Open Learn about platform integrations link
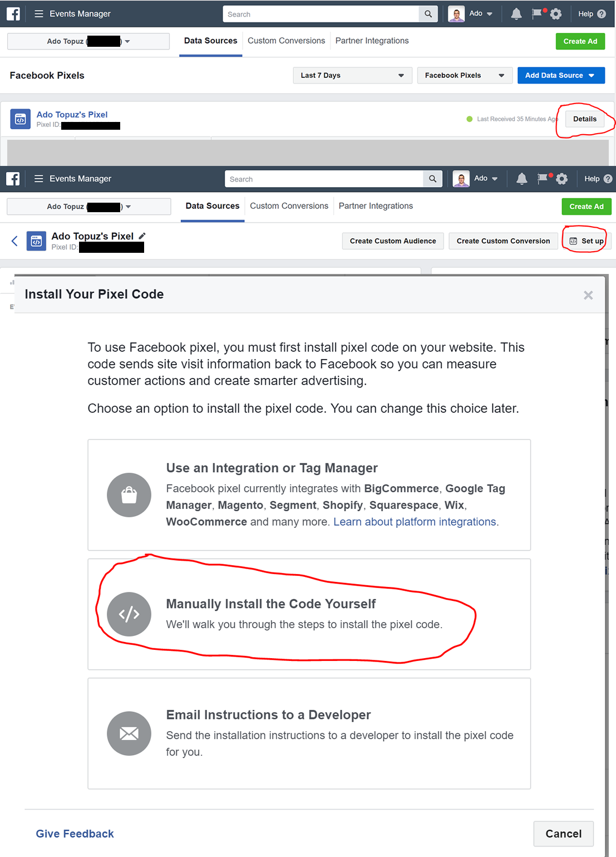Viewport: 616px width, 857px height. pos(415,522)
